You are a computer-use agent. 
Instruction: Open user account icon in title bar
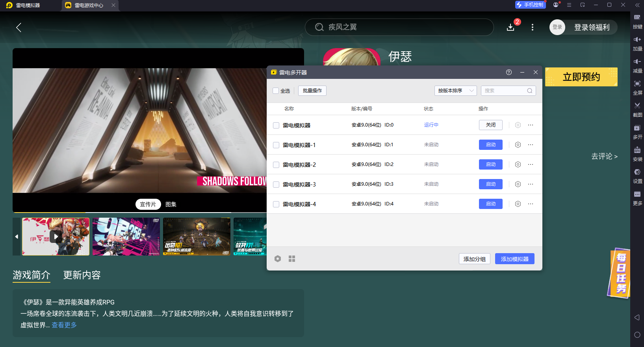(x=556, y=5)
